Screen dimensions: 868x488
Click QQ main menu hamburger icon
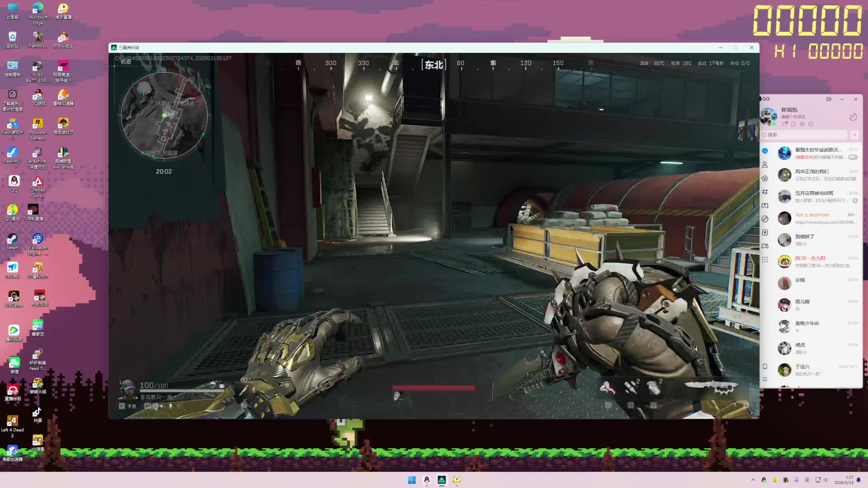coord(765,379)
